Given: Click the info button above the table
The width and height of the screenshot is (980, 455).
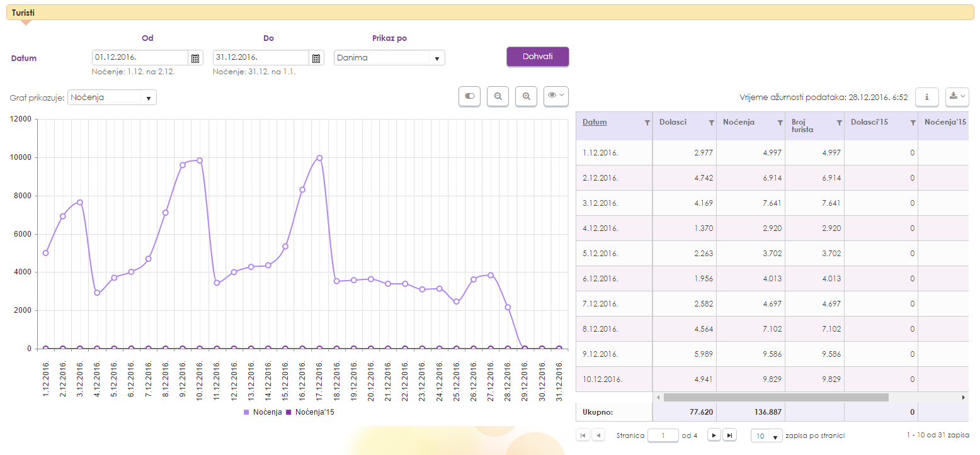Looking at the screenshot, I should [926, 97].
